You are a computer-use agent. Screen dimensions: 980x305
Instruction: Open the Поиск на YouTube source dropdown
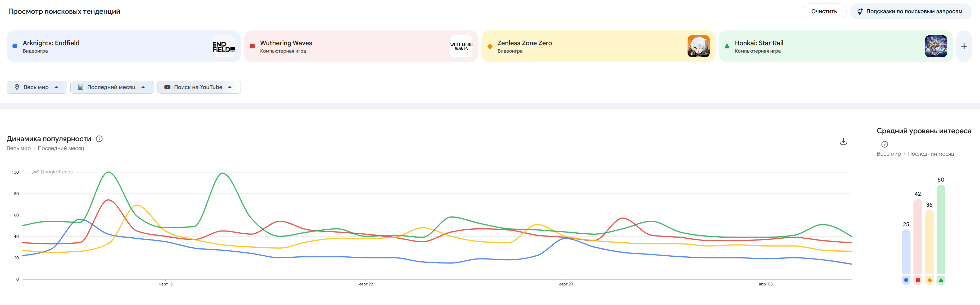click(x=199, y=87)
